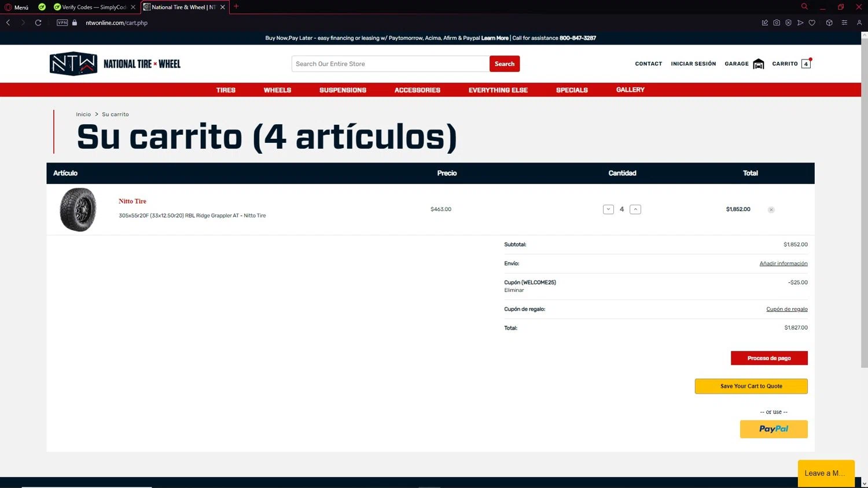Click the Search Our Entire Store field
This screenshot has height=488, width=868.
coord(391,64)
